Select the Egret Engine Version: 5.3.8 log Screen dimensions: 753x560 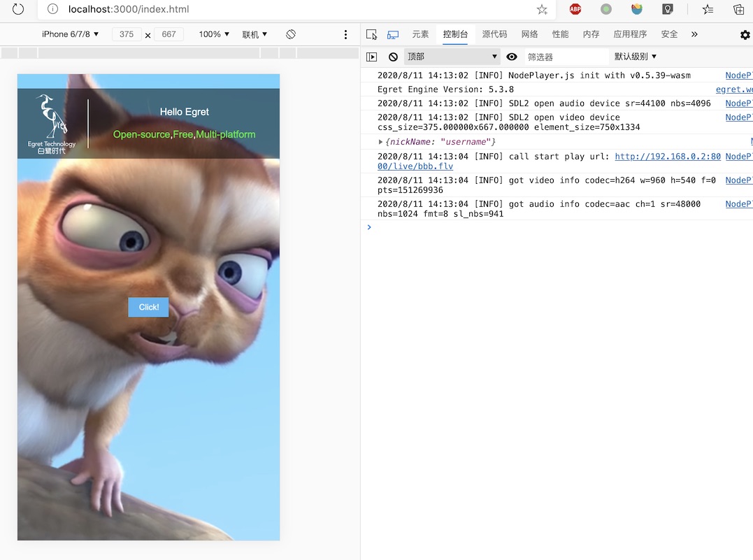tap(445, 89)
